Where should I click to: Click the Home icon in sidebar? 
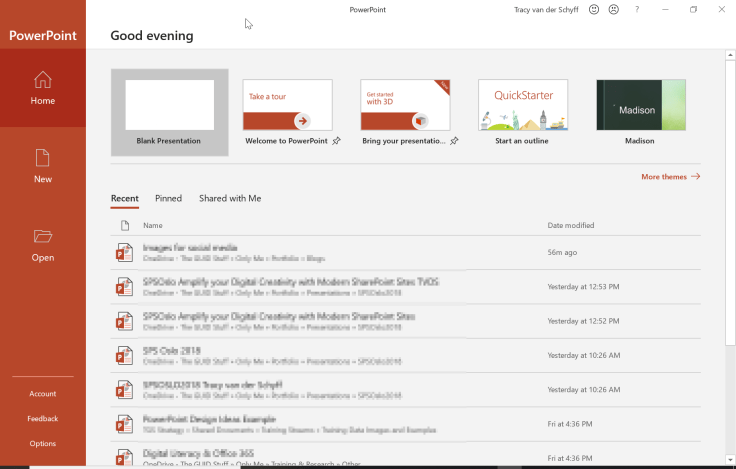[x=42, y=80]
